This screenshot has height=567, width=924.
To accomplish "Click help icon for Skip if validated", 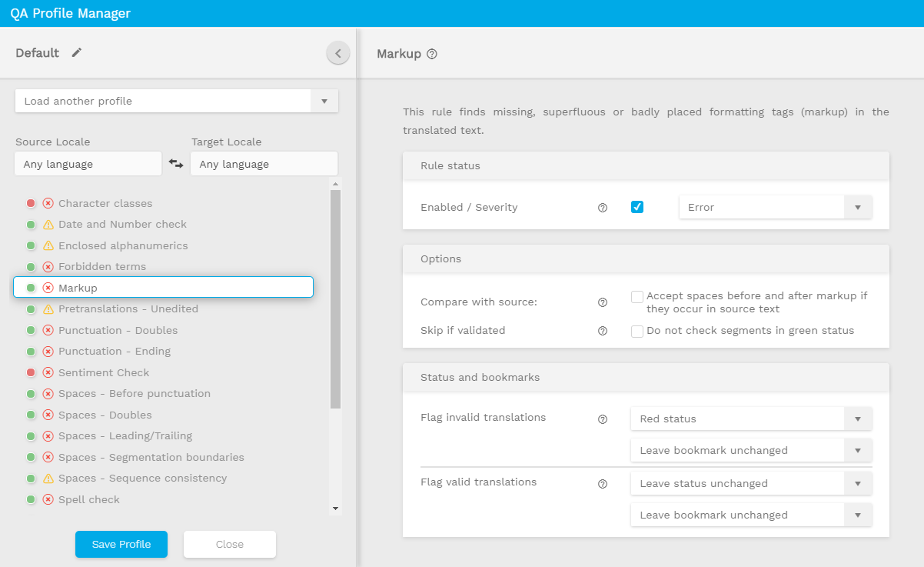I will pyautogui.click(x=603, y=331).
